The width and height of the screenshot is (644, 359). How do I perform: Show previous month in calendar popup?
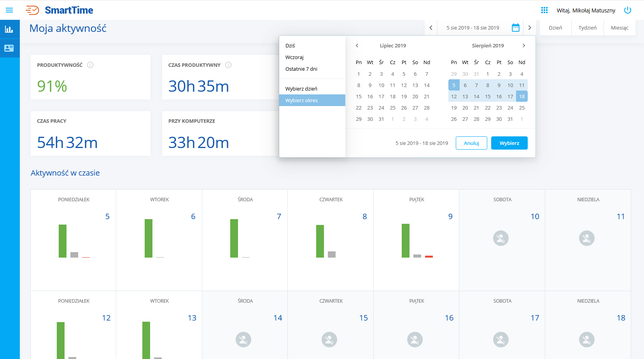[357, 45]
